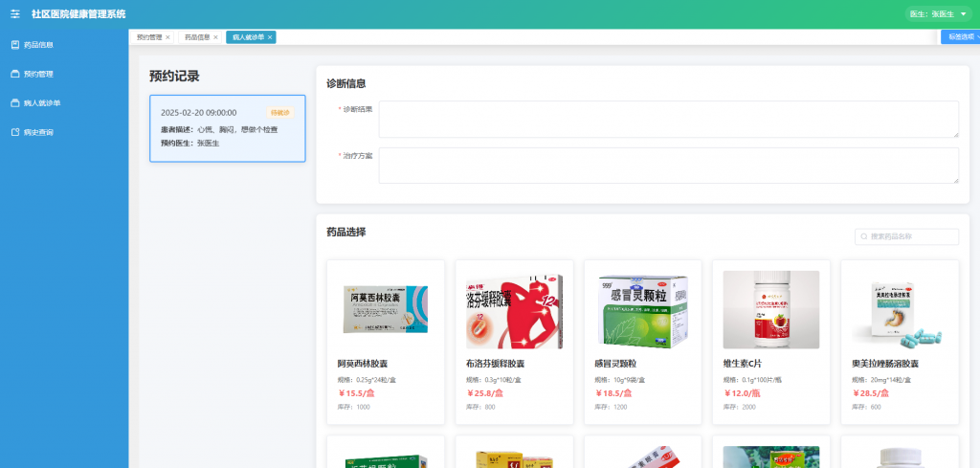Click the 药品选择 heading

[345, 233]
